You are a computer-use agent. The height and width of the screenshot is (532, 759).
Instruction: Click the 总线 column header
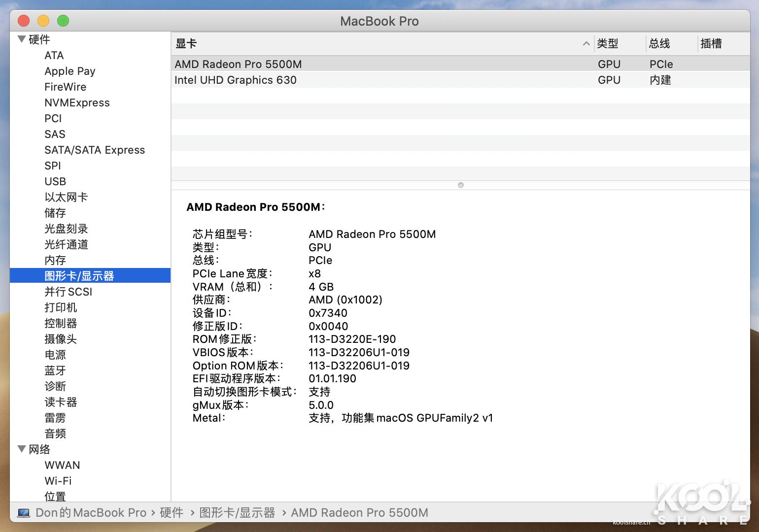pyautogui.click(x=658, y=44)
